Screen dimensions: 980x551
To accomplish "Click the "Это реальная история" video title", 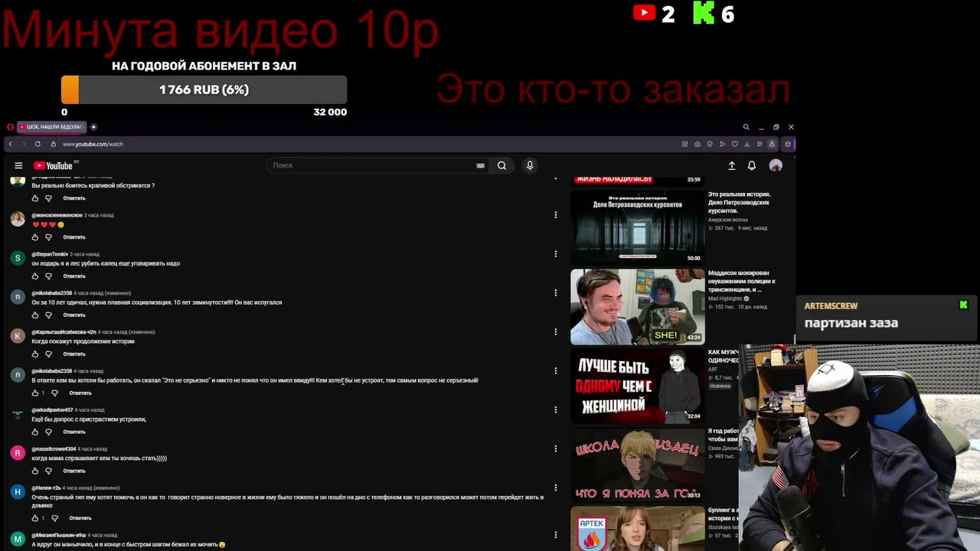I will [740, 202].
